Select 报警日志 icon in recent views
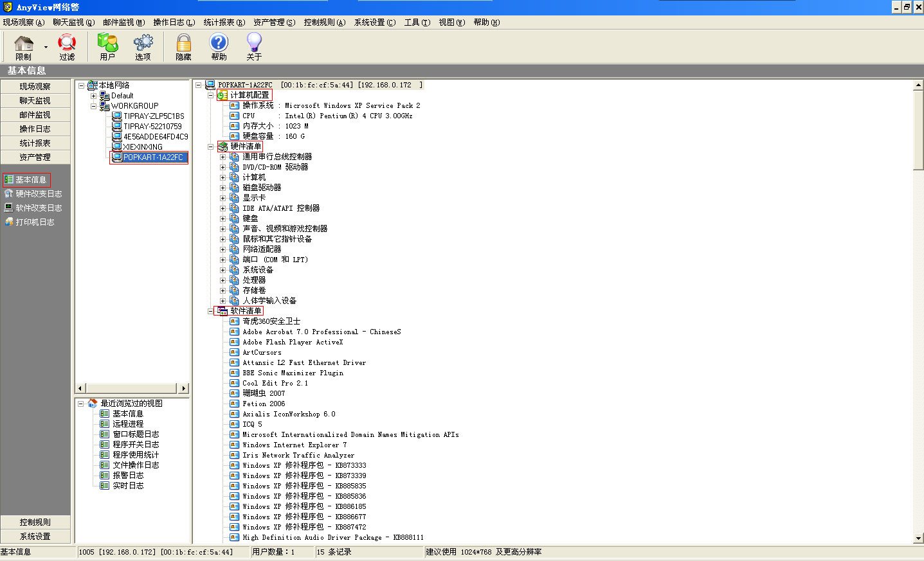924x561 pixels. tap(104, 476)
